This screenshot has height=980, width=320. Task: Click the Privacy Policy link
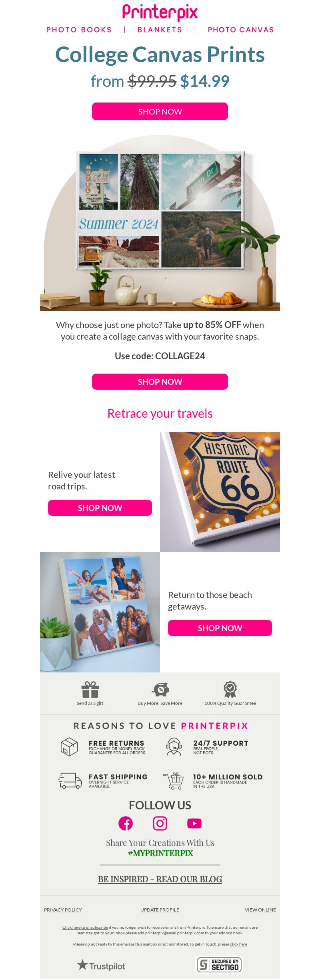pos(63,910)
